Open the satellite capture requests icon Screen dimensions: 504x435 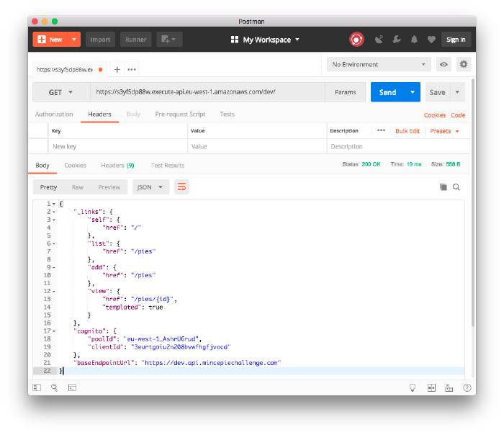[x=379, y=40]
